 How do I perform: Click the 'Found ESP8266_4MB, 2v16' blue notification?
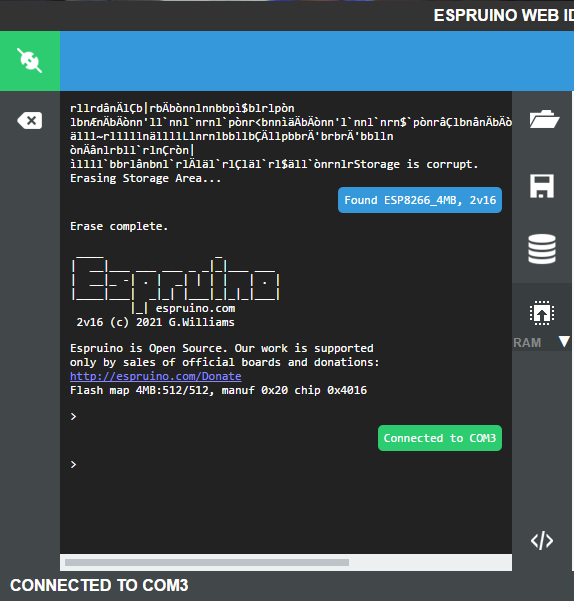[420, 200]
